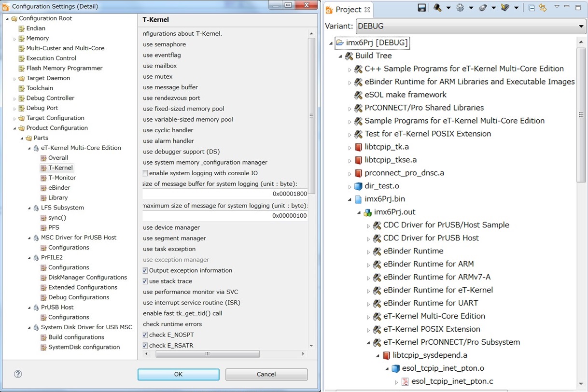Click maximum message size field 0x00000100
The height and width of the screenshot is (392, 588).
coord(225,216)
